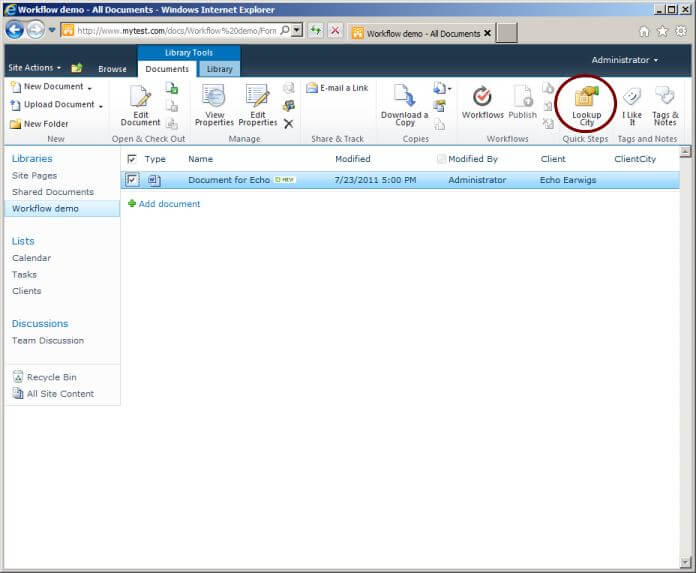Click the Check Out icon in the ribbon
Image resolution: width=696 pixels, height=573 pixels.
pyautogui.click(x=171, y=87)
